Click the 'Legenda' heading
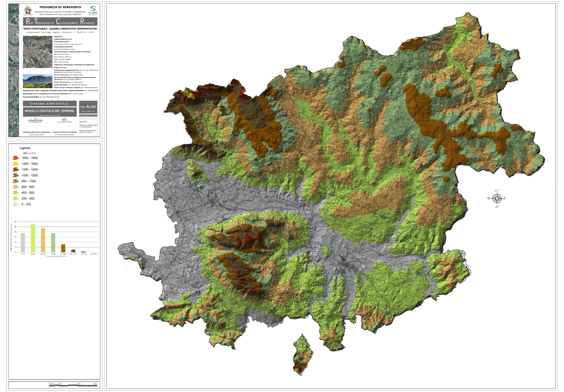 25,148
